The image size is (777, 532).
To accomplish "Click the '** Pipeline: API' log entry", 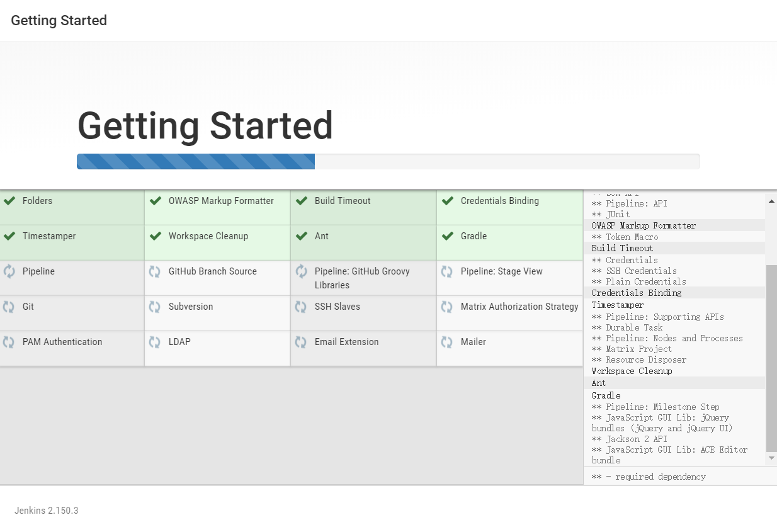I will click(629, 203).
